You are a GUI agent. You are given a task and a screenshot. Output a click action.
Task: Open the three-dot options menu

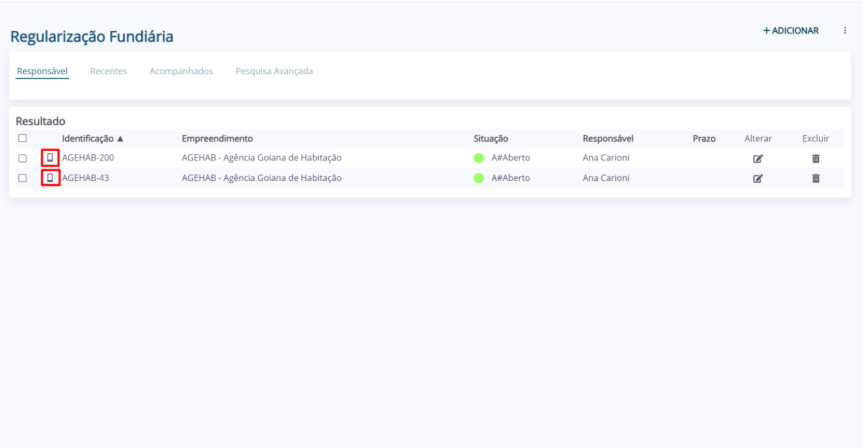tap(845, 31)
